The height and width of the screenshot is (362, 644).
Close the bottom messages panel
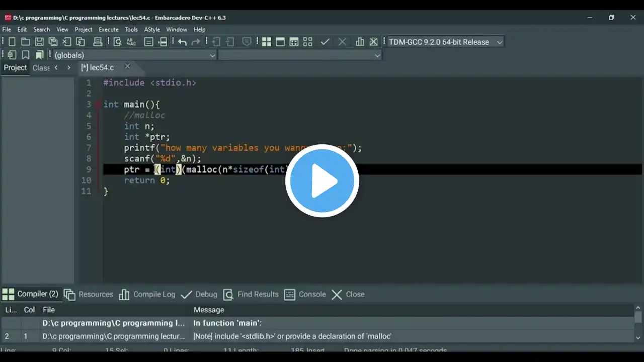348,294
